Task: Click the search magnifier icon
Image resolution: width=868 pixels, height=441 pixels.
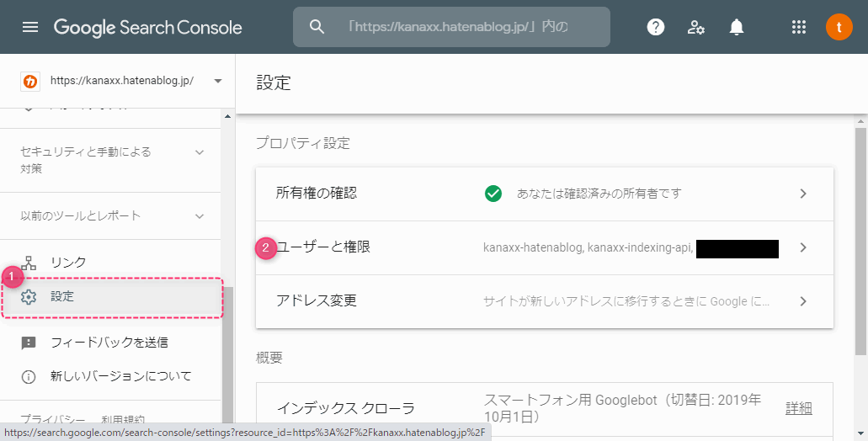Action: click(x=317, y=27)
